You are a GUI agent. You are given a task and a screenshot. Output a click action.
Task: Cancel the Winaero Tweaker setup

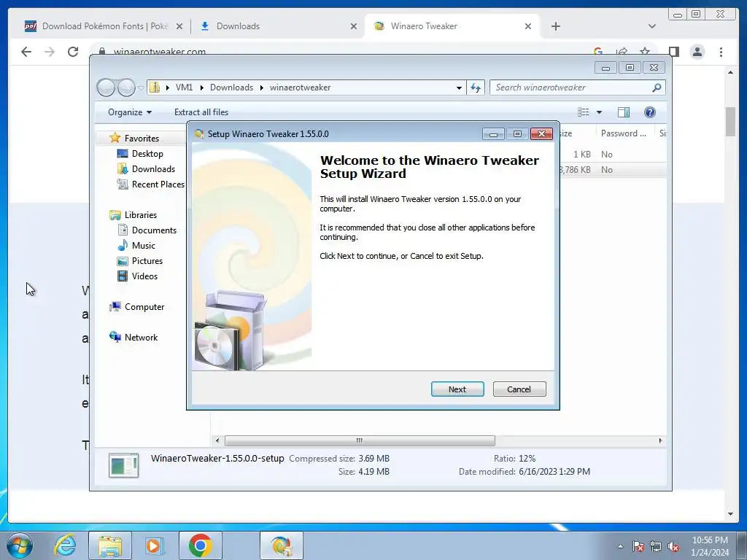(x=519, y=389)
